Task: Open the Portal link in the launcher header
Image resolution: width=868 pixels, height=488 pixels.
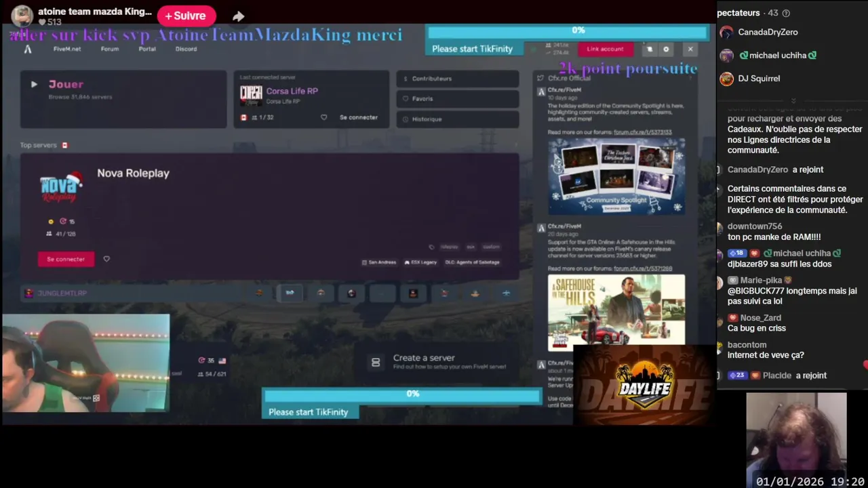Action: [x=147, y=49]
